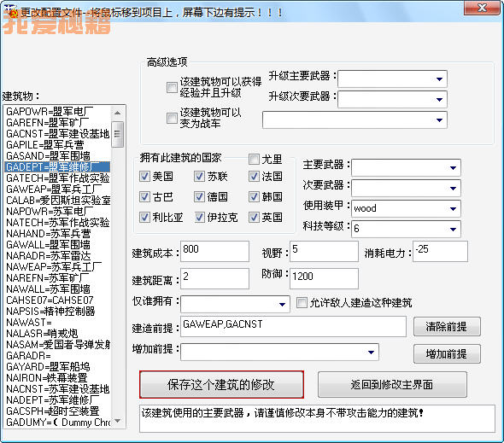
Task: Click 保存这个建筑的修改 button
Action: point(221,385)
